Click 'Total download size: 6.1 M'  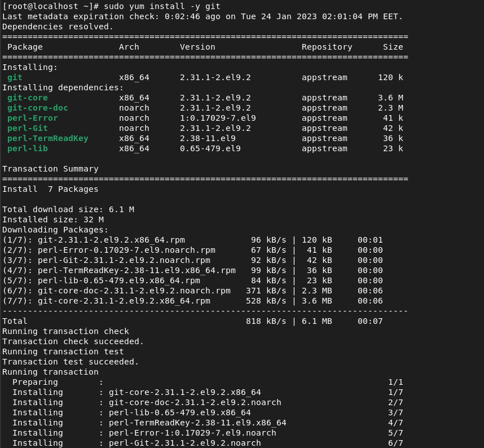click(68, 210)
